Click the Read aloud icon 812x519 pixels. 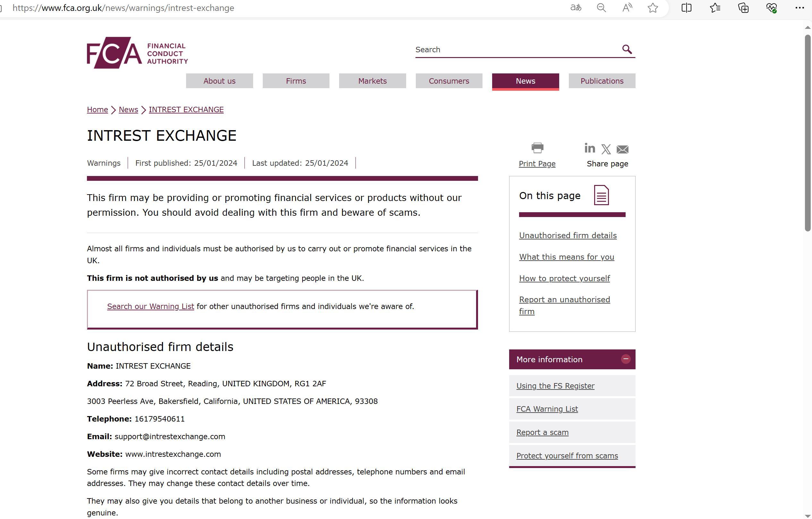click(x=627, y=8)
